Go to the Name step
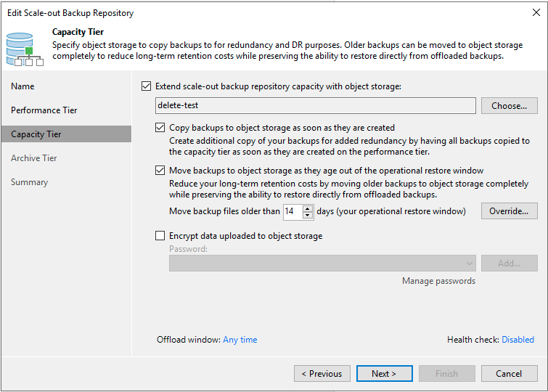The width and height of the screenshot is (548, 392). pos(23,86)
